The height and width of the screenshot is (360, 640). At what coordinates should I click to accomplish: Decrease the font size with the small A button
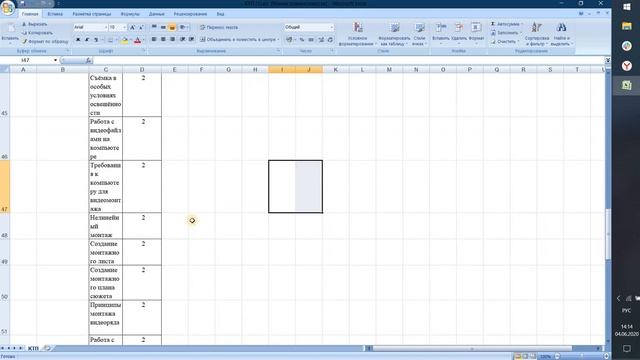(141, 27)
